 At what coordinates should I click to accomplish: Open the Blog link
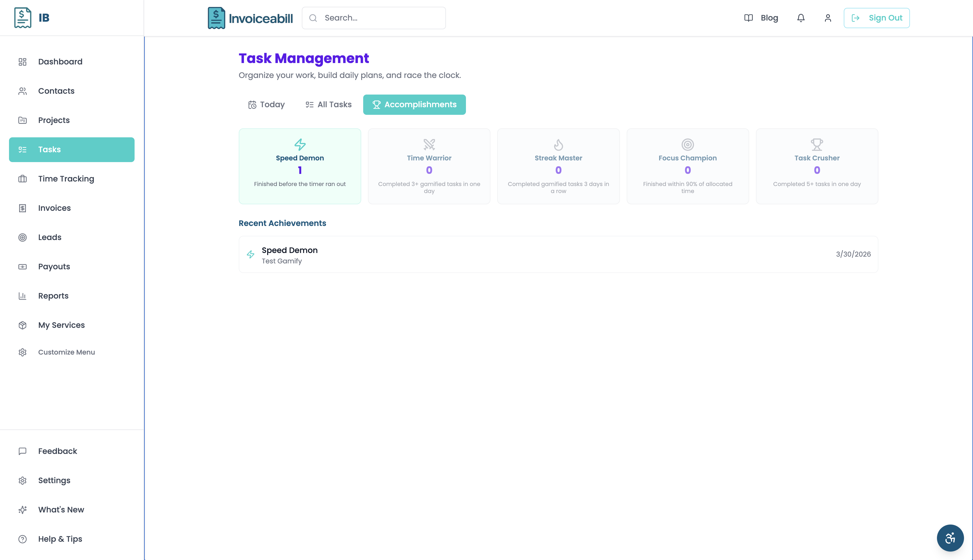coord(761,18)
